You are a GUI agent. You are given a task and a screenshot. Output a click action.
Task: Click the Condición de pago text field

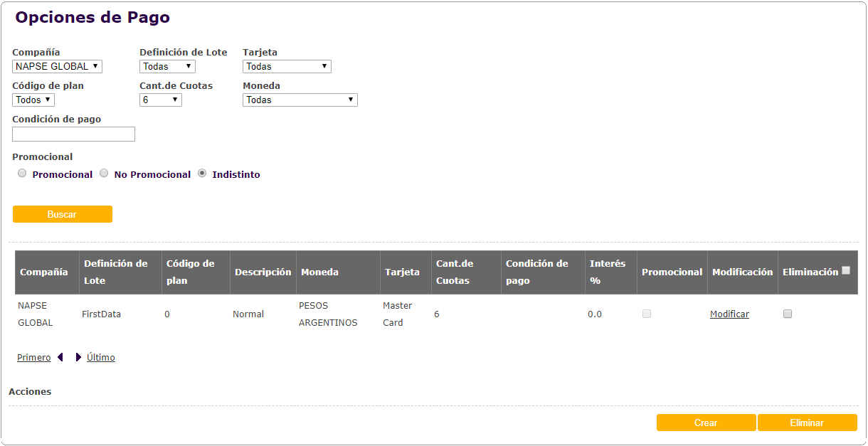click(73, 134)
